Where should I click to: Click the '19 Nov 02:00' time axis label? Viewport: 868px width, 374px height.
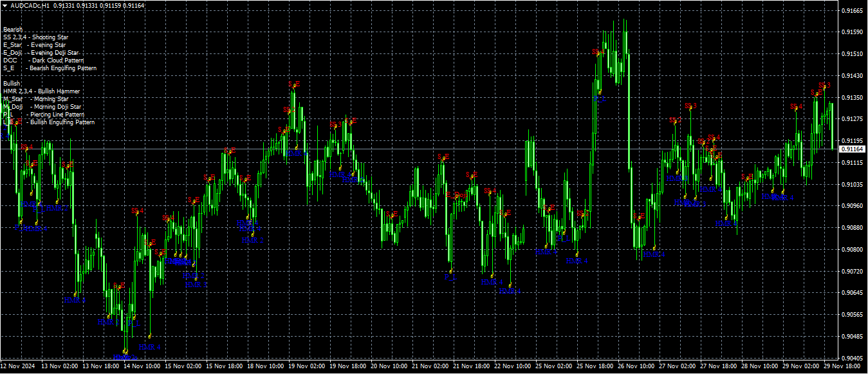pos(307,366)
